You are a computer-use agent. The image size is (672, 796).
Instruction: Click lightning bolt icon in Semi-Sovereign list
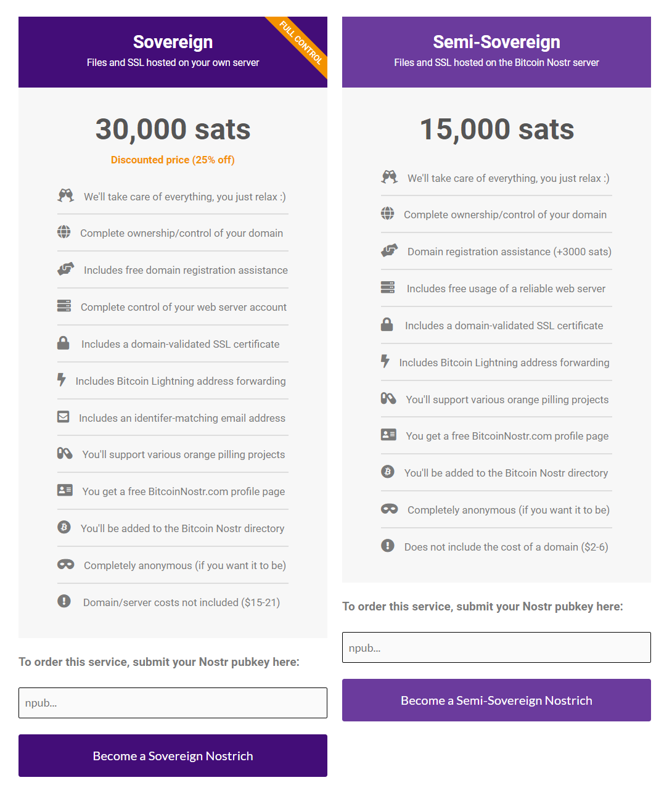click(385, 361)
